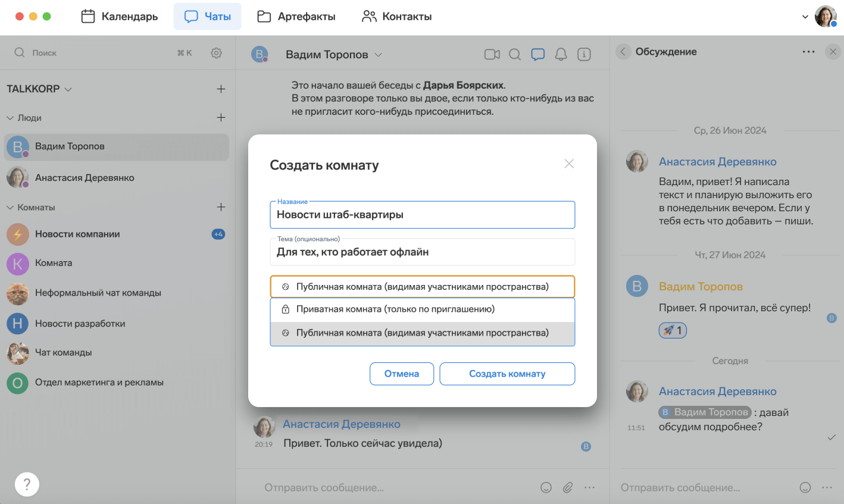Switch to the Чаты tab
This screenshot has height=504, width=844.
pyautogui.click(x=208, y=17)
